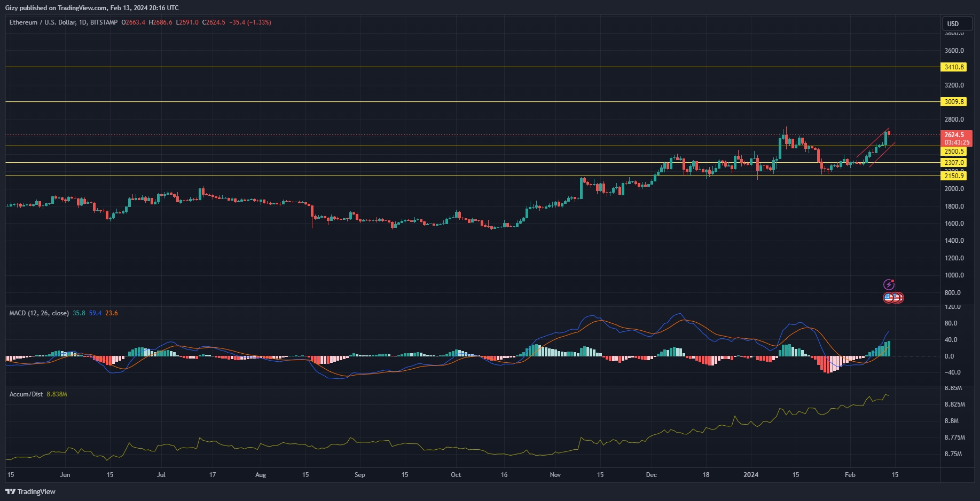
Task: Click the 3600.0 price axis label
Action: click(954, 51)
